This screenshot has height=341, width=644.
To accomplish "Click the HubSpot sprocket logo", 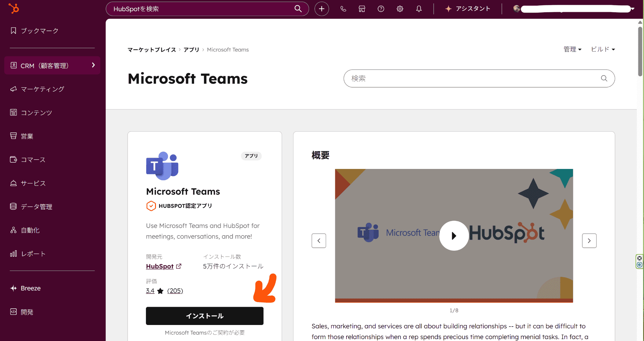I will coord(14,8).
